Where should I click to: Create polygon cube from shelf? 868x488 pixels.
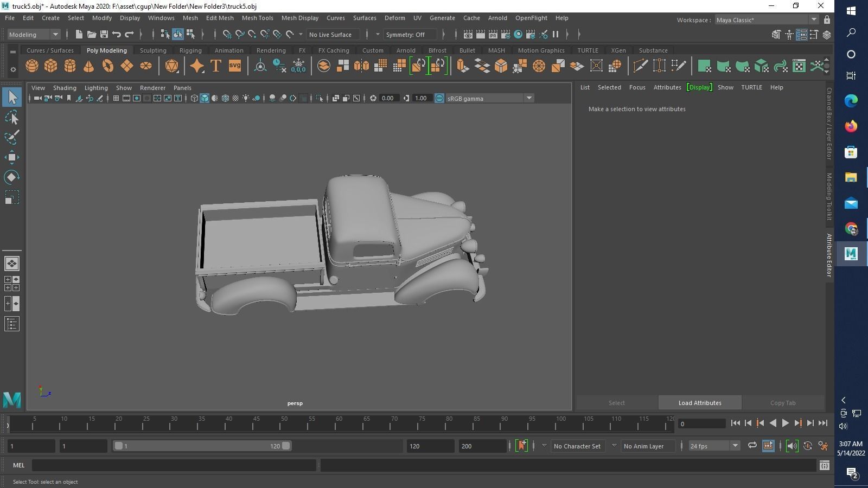click(51, 66)
